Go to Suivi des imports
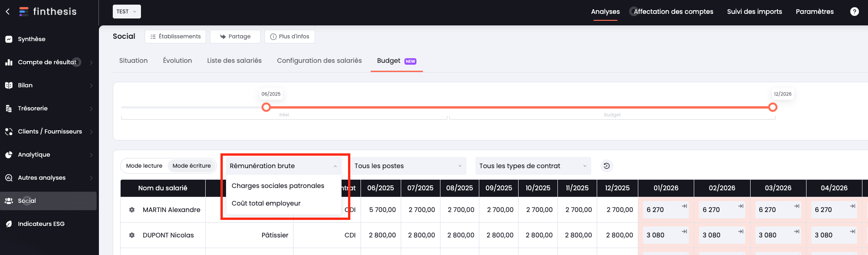This screenshot has width=868, height=255. pos(754,12)
